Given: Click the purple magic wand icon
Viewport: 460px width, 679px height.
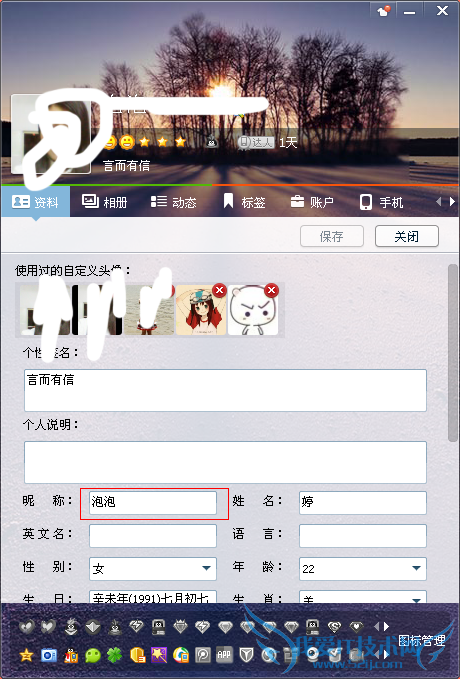Looking at the screenshot, I should (x=159, y=655).
